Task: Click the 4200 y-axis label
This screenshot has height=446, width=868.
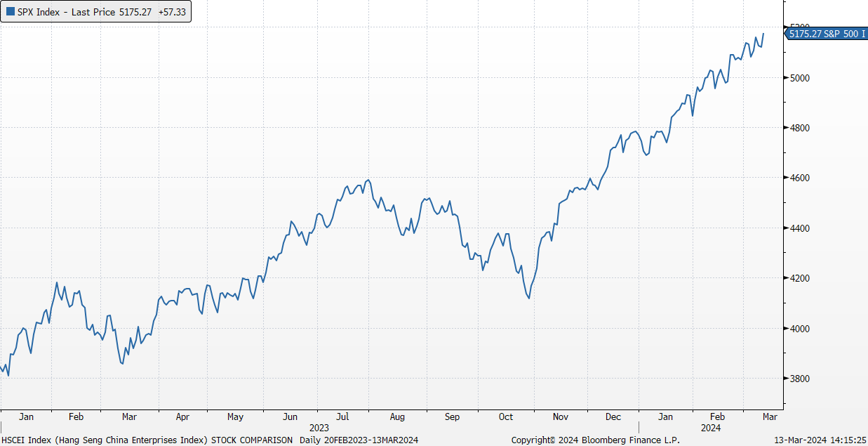Action: (799, 279)
